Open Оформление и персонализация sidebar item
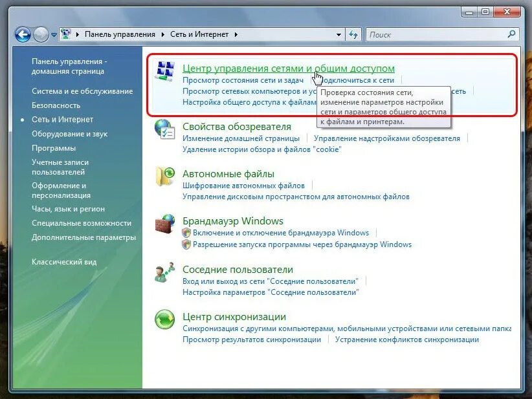Image resolution: width=532 pixels, height=399 pixels. (x=61, y=191)
